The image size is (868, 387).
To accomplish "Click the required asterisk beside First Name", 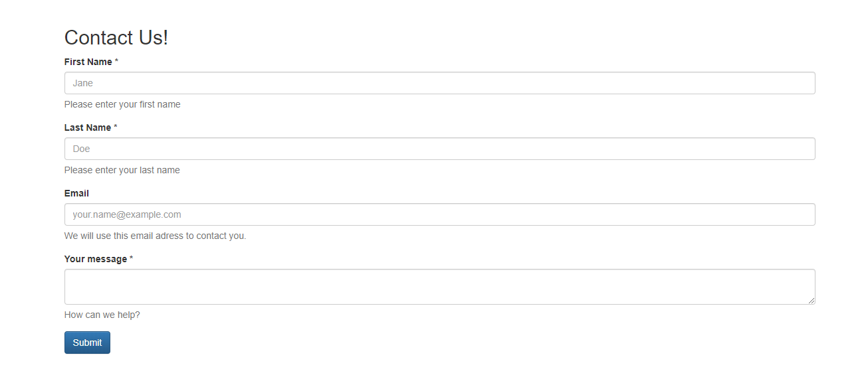I will (117, 62).
